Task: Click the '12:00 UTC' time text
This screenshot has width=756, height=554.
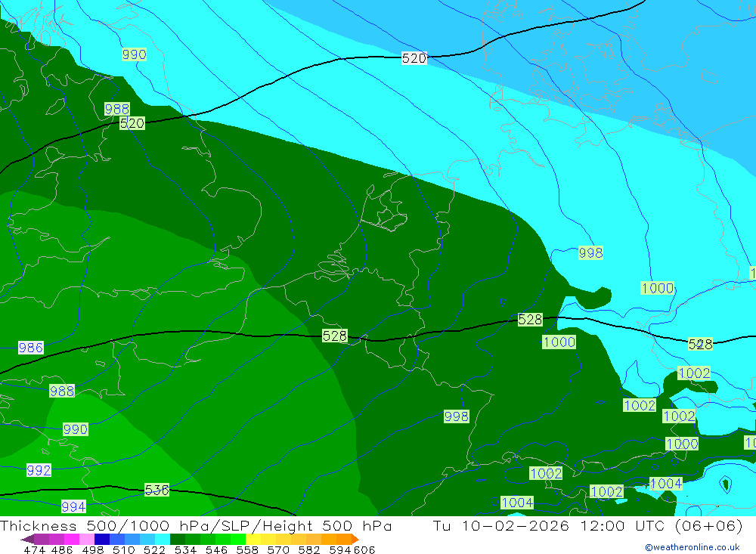Action: [x=624, y=525]
